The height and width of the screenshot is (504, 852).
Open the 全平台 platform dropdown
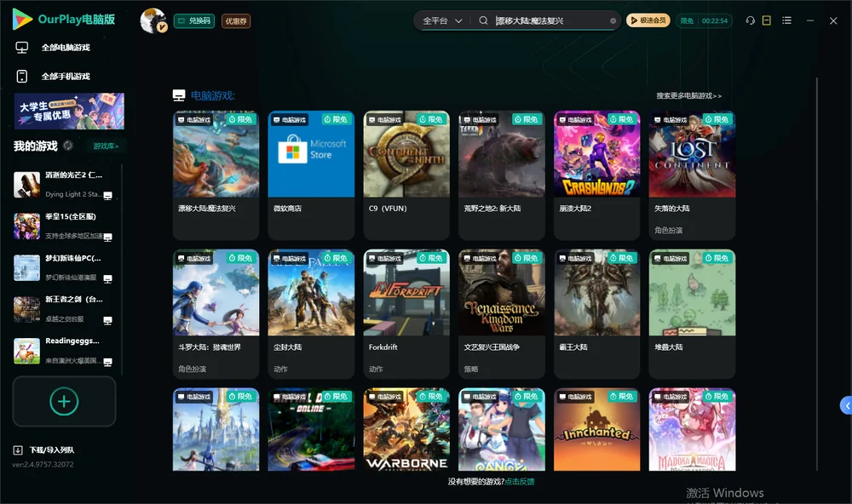(442, 20)
